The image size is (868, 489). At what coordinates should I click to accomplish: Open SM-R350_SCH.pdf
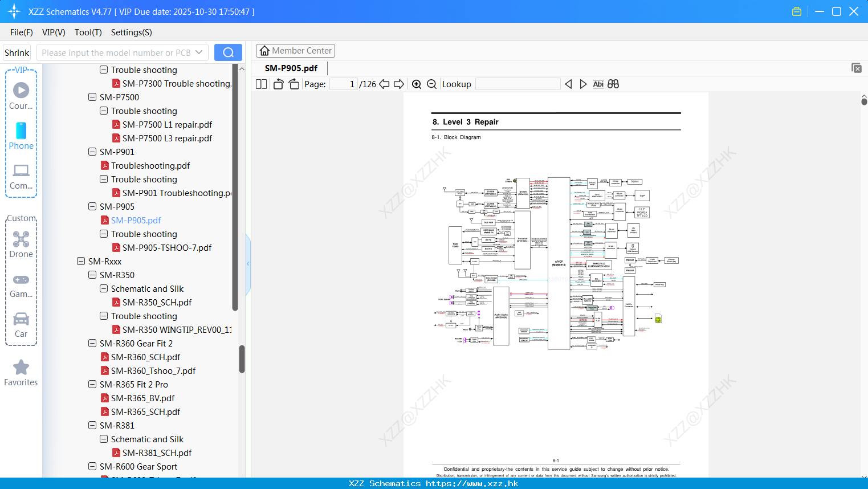pos(157,302)
